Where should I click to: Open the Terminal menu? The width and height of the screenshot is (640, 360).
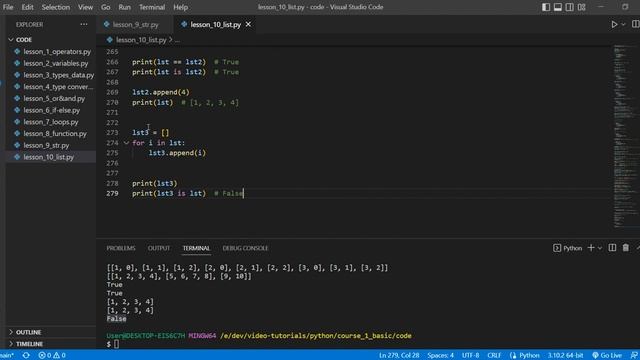coord(152,7)
